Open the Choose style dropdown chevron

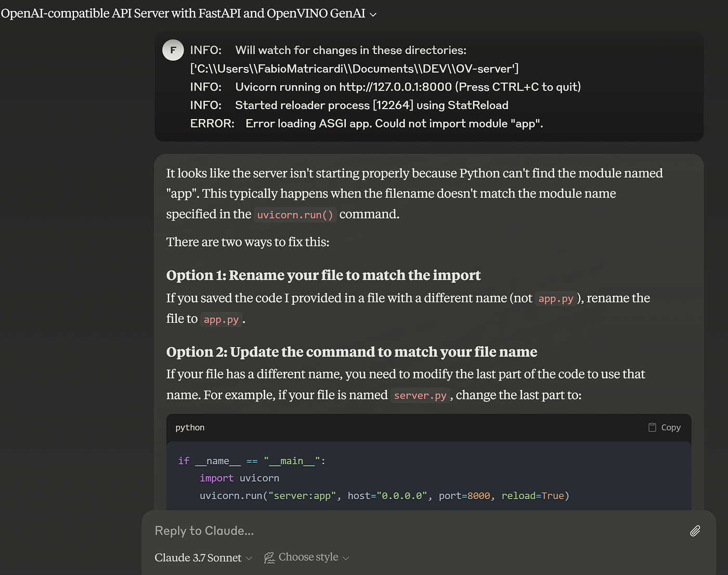click(x=346, y=558)
